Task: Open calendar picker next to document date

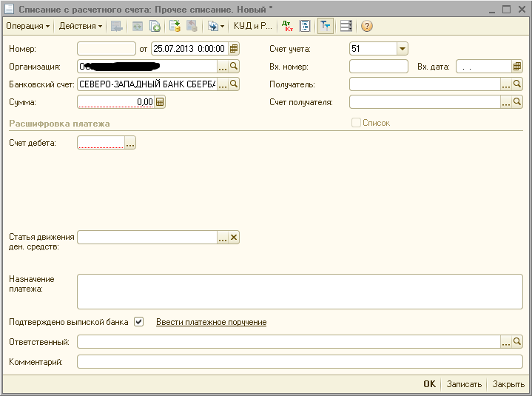Action: (234, 49)
